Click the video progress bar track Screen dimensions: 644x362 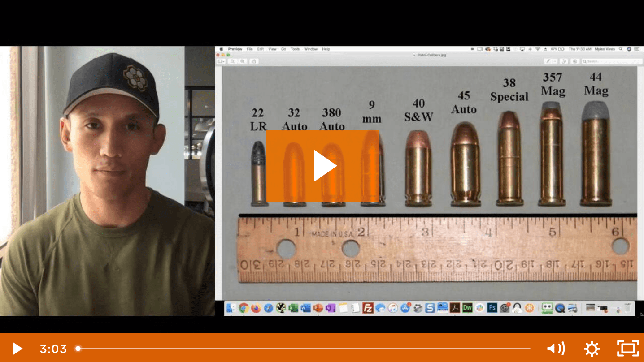pyautogui.click(x=304, y=349)
